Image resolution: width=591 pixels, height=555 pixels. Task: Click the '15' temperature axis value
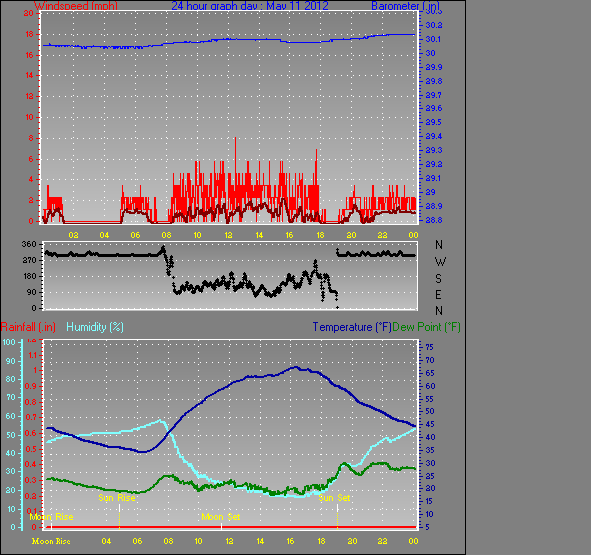[x=430, y=501]
